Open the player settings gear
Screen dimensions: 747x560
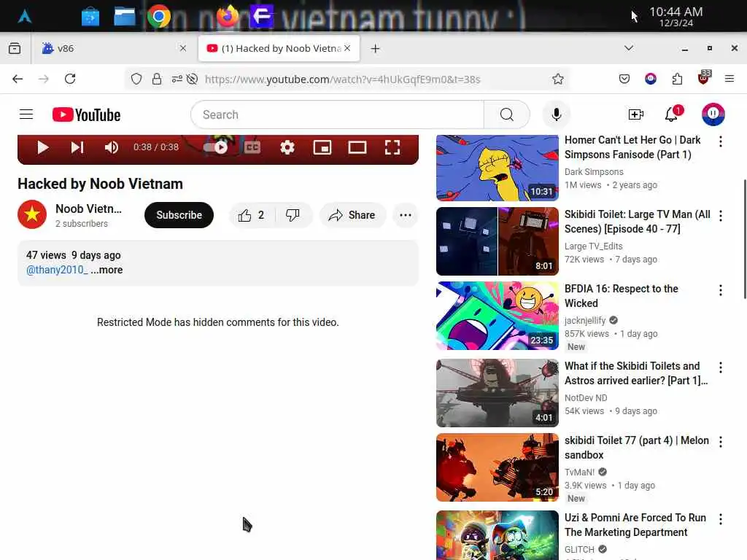(x=287, y=147)
